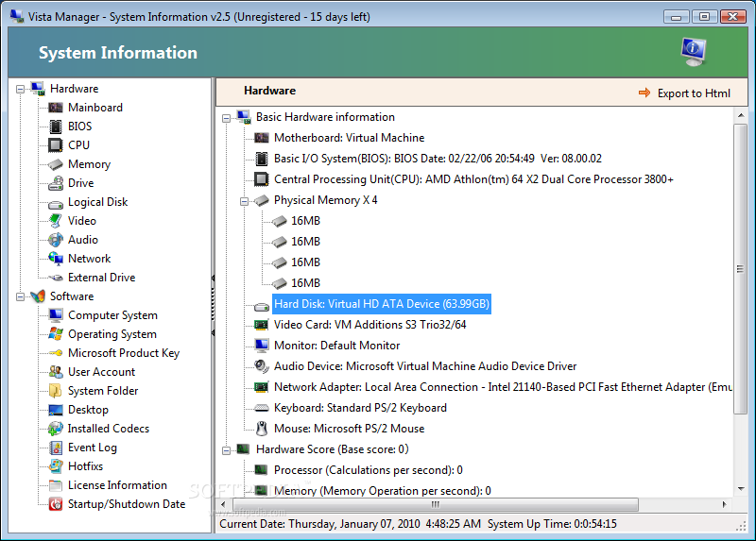Click the Installed Codecs icon

[x=56, y=429]
